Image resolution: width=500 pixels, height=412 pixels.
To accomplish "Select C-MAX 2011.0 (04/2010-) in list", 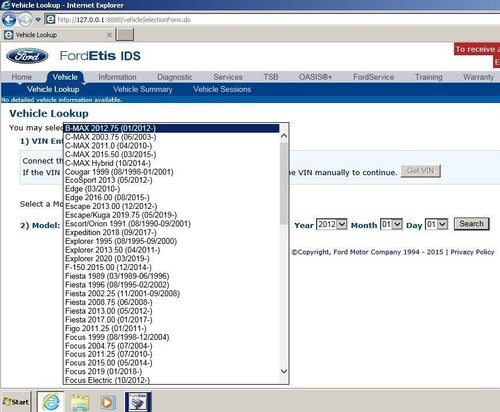I will click(x=172, y=146).
